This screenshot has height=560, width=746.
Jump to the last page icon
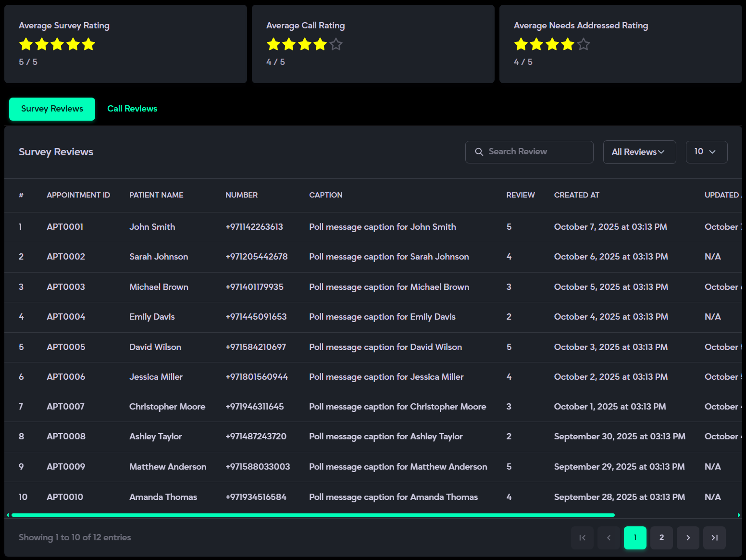click(x=714, y=538)
